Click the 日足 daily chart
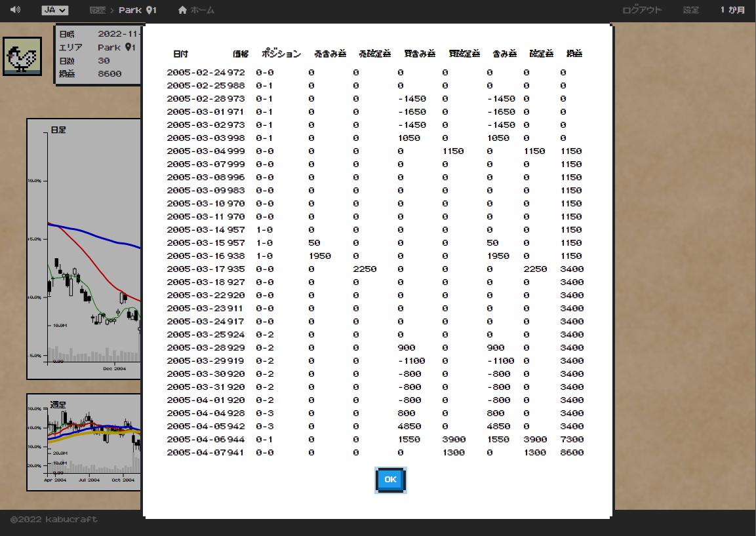The image size is (756, 536). pos(84,249)
